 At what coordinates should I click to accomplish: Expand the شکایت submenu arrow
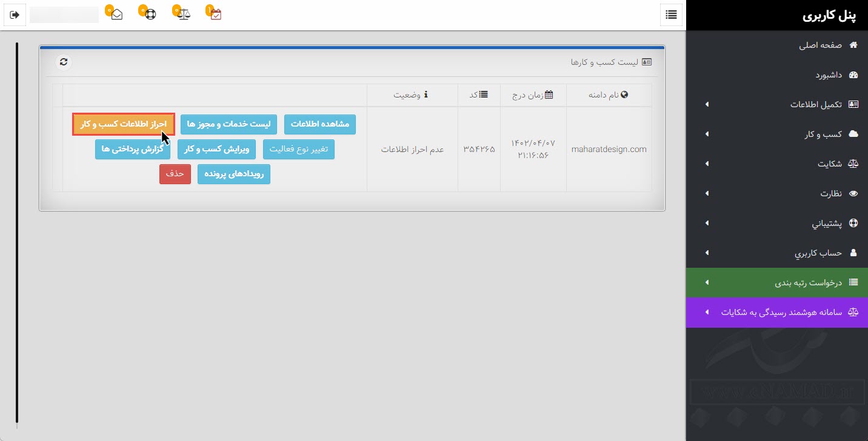[707, 164]
